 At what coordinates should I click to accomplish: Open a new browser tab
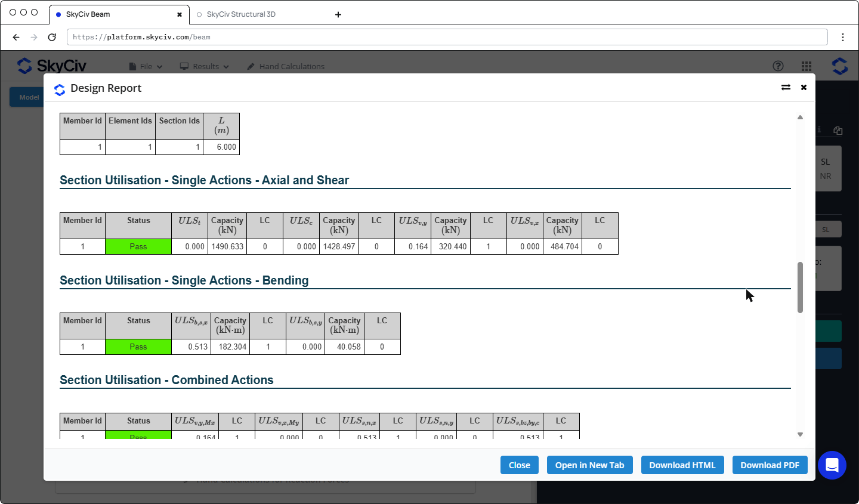click(338, 14)
